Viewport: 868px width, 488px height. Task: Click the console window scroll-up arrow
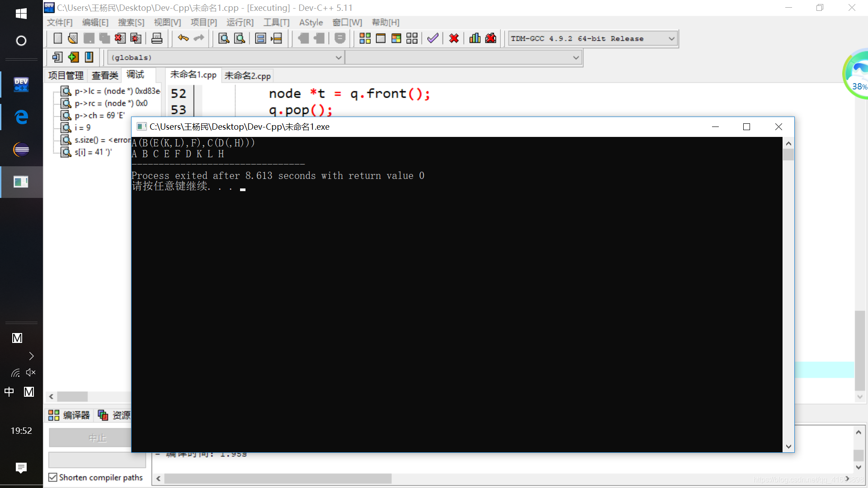tap(788, 144)
